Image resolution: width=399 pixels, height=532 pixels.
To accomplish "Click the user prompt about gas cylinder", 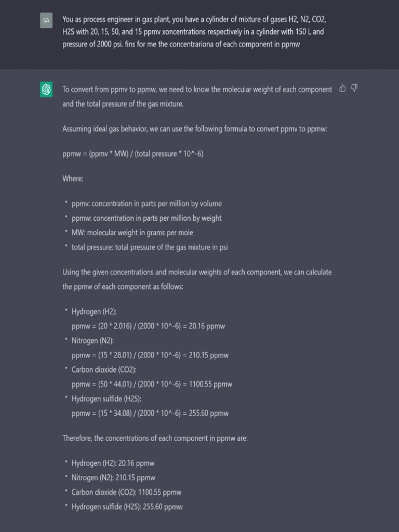I will click(x=194, y=32).
